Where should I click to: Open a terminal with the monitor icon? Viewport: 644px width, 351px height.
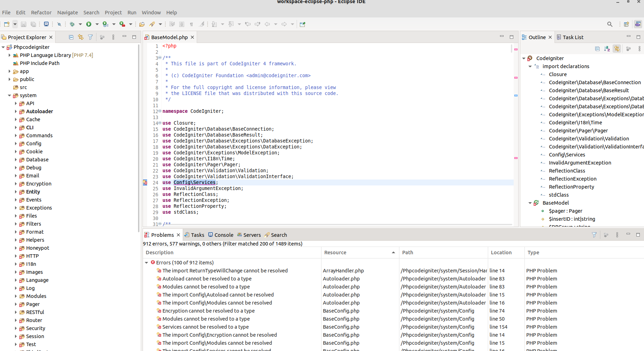pyautogui.click(x=46, y=24)
